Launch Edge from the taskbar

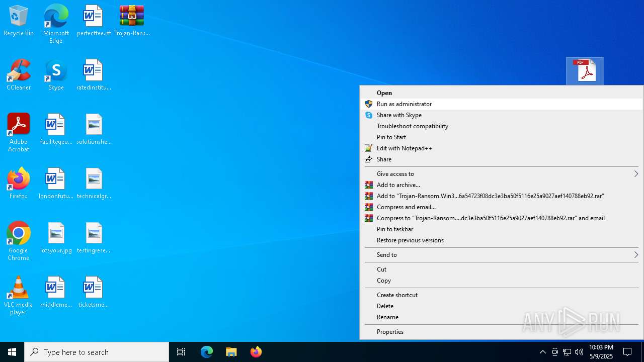(207, 352)
